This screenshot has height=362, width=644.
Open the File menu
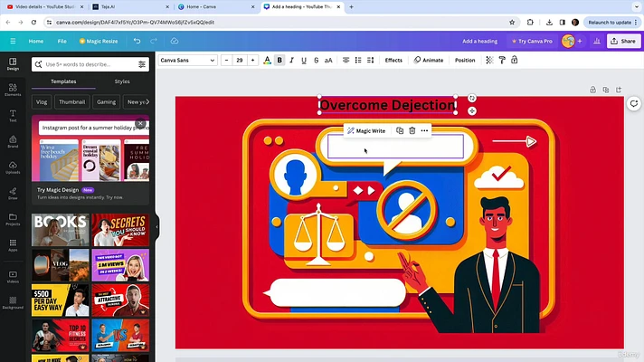coord(62,41)
